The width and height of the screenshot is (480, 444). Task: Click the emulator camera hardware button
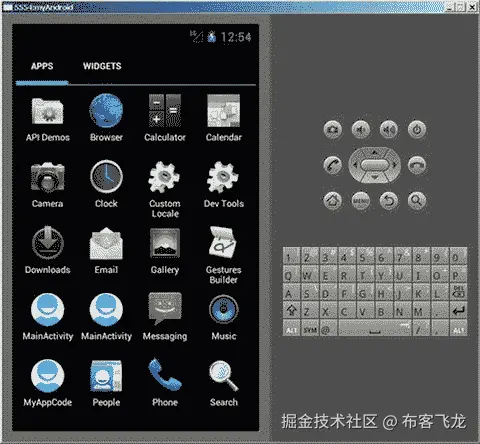pyautogui.click(x=333, y=129)
